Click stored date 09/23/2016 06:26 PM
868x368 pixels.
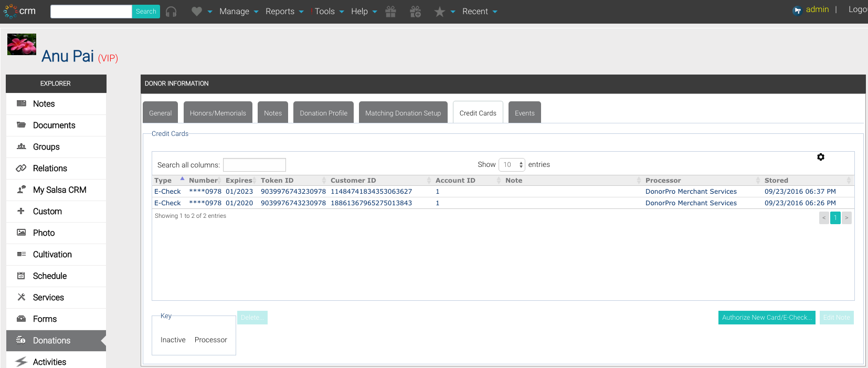coord(800,203)
